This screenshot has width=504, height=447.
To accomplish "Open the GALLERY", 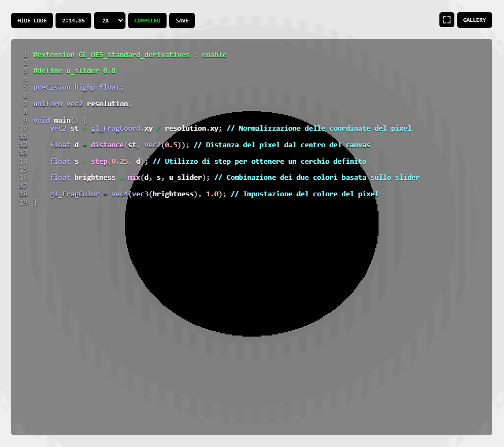I will [475, 20].
